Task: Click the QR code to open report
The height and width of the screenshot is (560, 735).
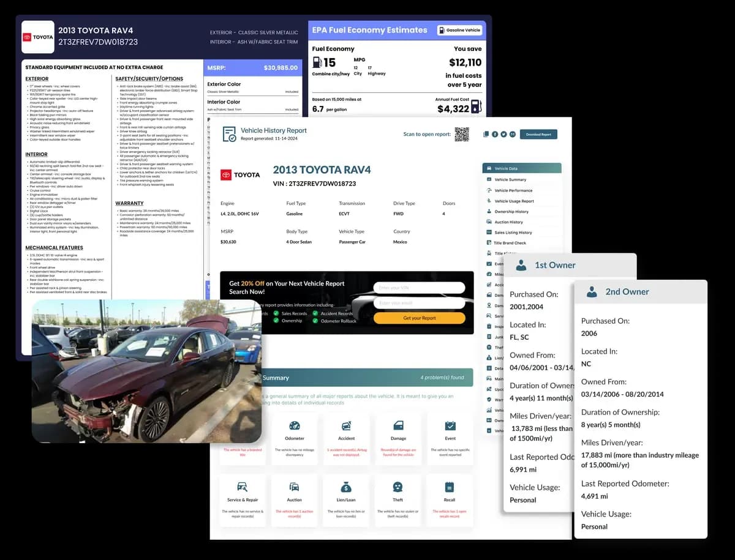Action: click(x=461, y=134)
